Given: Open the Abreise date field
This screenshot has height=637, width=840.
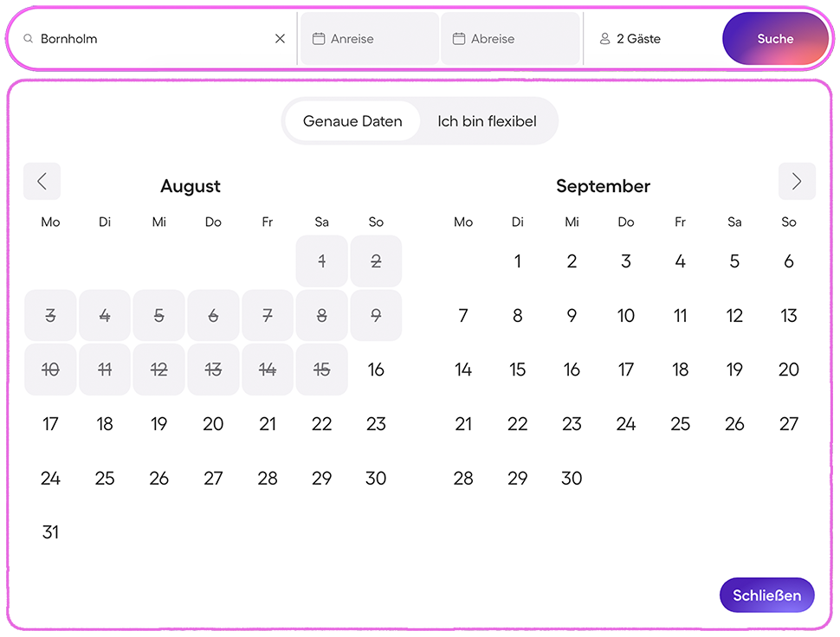Looking at the screenshot, I should click(510, 39).
